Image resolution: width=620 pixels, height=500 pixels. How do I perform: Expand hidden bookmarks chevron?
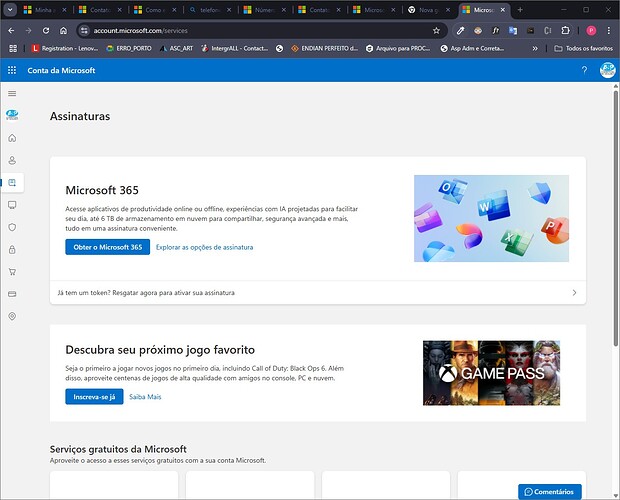535,48
